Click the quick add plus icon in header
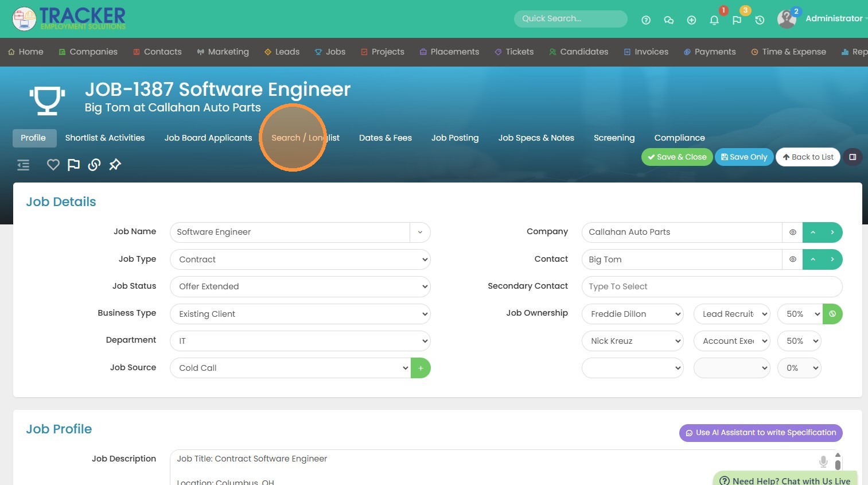The height and width of the screenshot is (485, 868). [691, 20]
